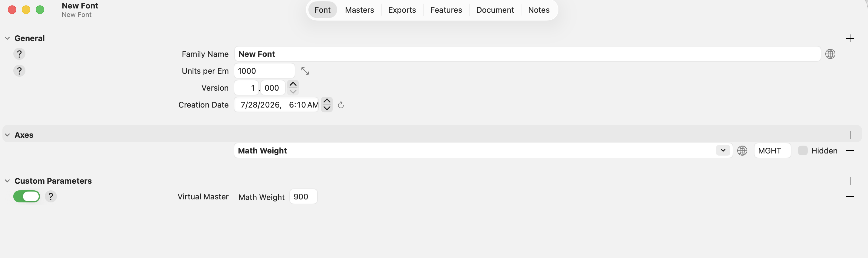Viewport: 868px width, 258px height.
Task: Add a General field with plus icon
Action: click(850, 38)
